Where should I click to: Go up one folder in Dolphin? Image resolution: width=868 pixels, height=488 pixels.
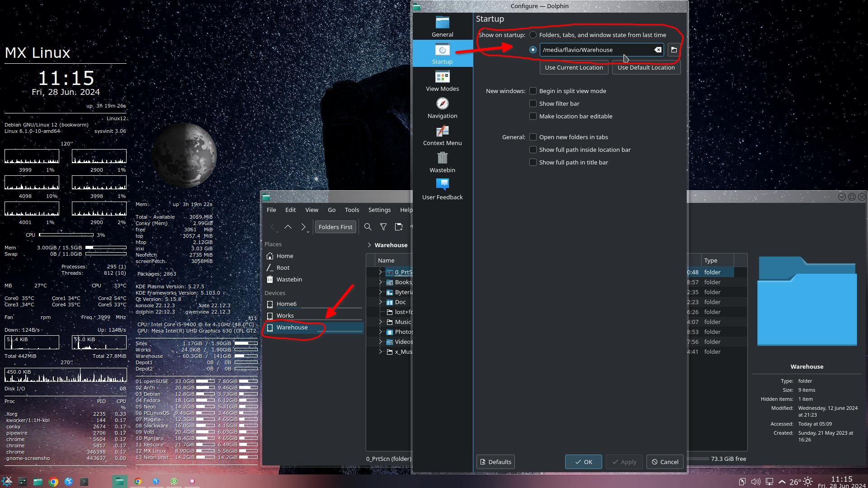(288, 227)
